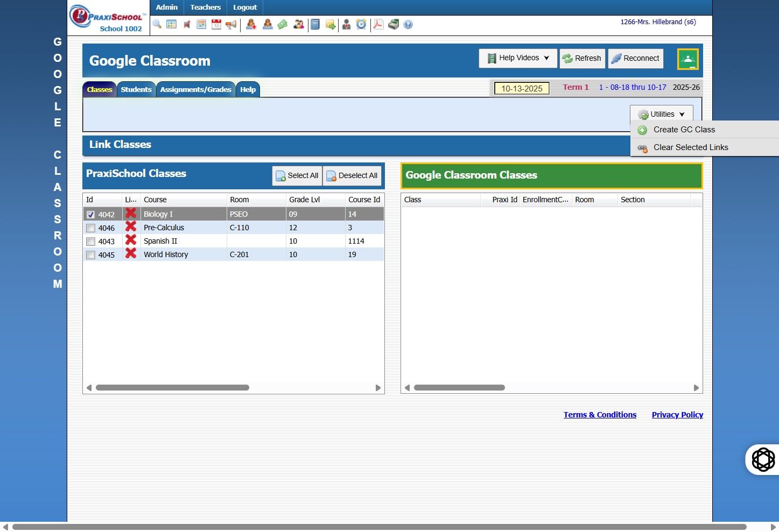Uncheck the checkbox for class 4042
The image size is (779, 532).
[x=90, y=215]
